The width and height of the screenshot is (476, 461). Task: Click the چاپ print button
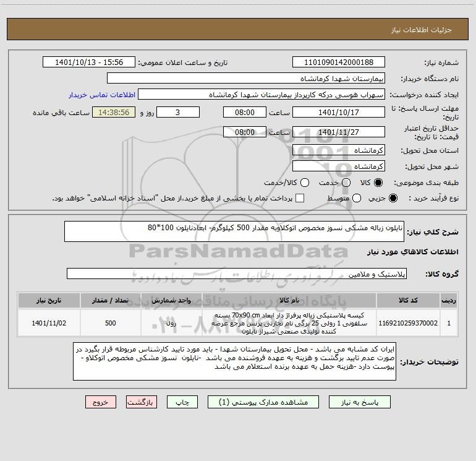[x=182, y=402]
